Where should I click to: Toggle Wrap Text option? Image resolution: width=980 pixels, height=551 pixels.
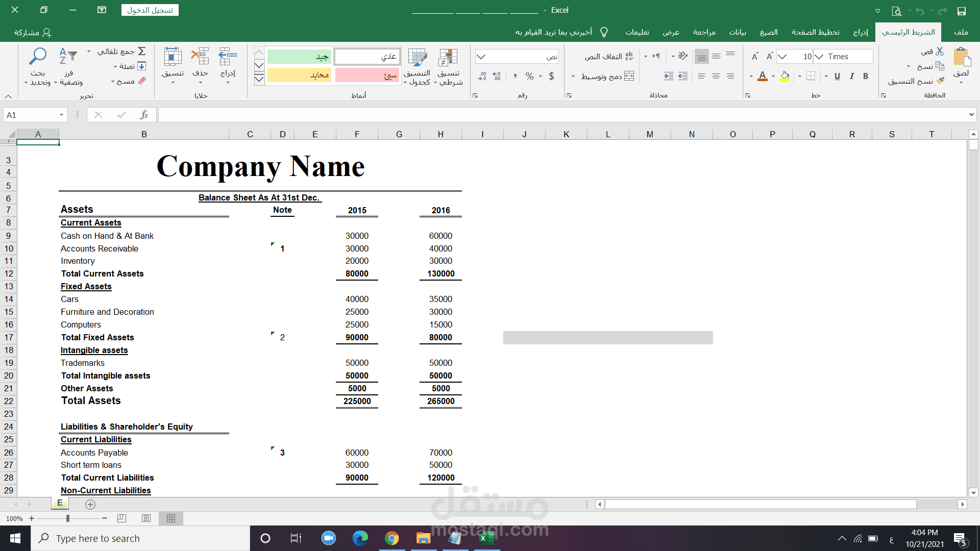tap(629, 56)
